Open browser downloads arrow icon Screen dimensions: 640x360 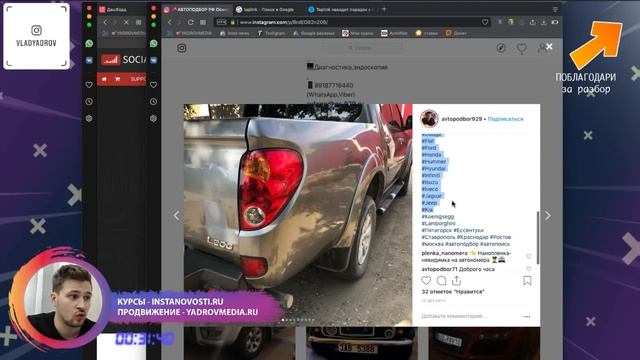pos(544,22)
